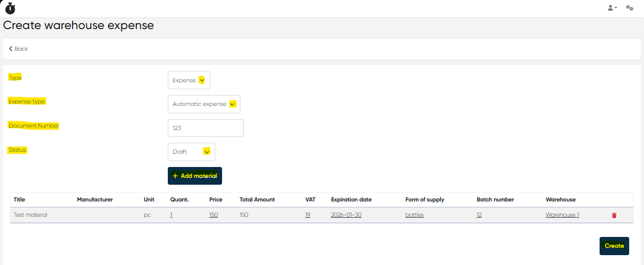Viewport: 644px width, 265px height.
Task: Edit the batch number 12
Action: pyautogui.click(x=479, y=215)
